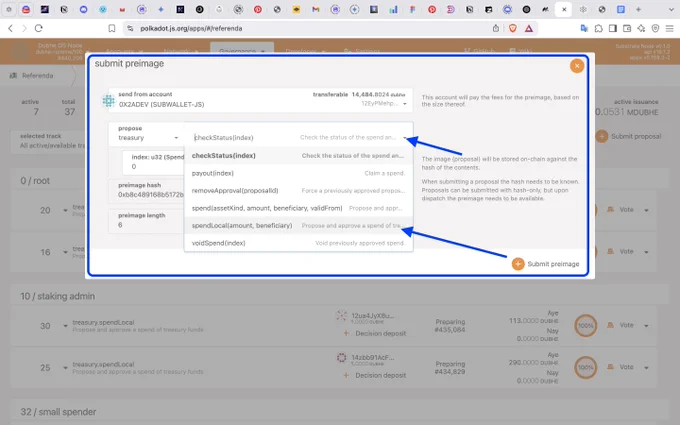Open the send from account dropdown
The height and width of the screenshot is (425, 680).
(260, 100)
